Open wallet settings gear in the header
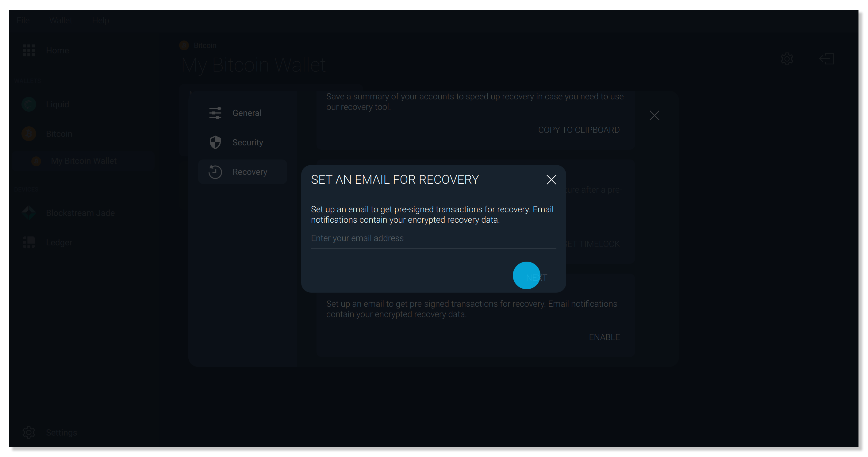This screenshot has height=457, width=868. coord(787,59)
